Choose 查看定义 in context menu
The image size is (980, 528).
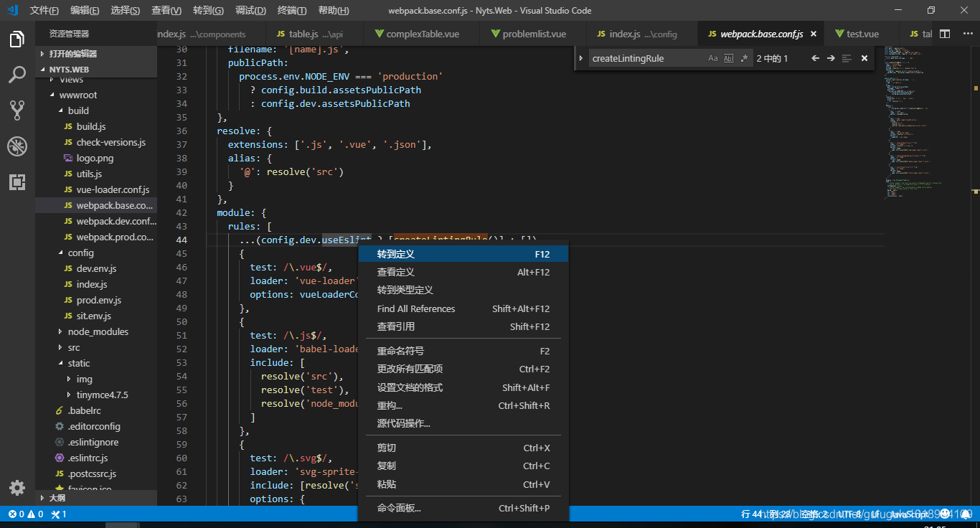tap(463, 272)
